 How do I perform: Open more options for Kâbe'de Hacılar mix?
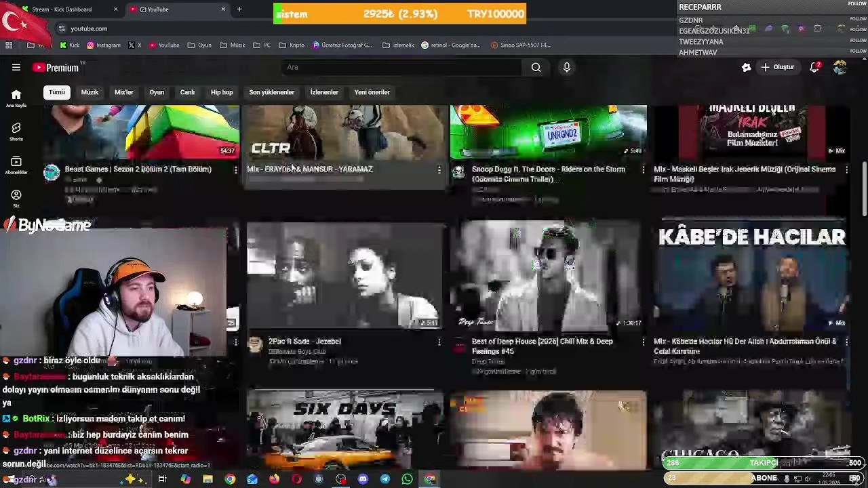click(x=846, y=342)
